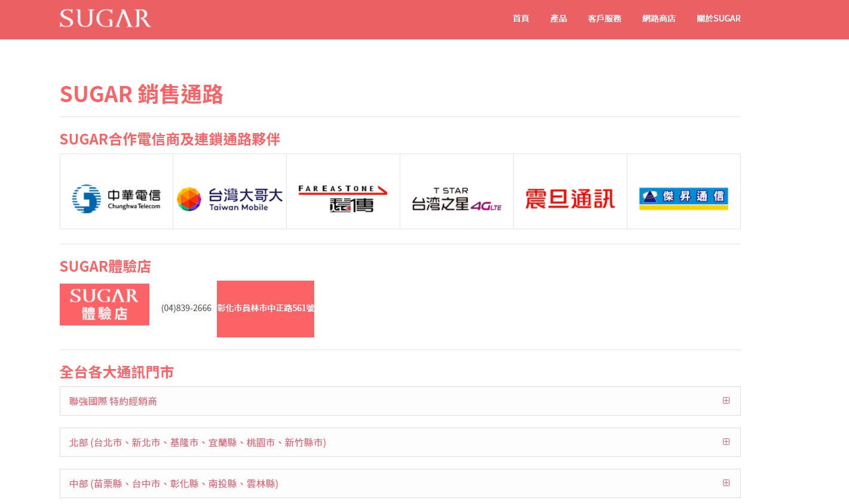Expand the 聯強國際 特約經銷商 section
849x504 pixels.
click(x=400, y=401)
